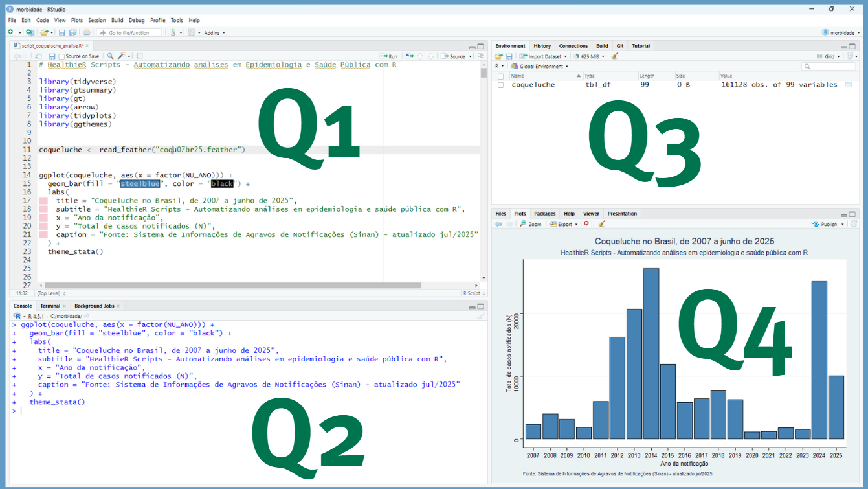868x489 pixels.
Task: Click the print icon in the main toolbar
Action: (x=87, y=32)
